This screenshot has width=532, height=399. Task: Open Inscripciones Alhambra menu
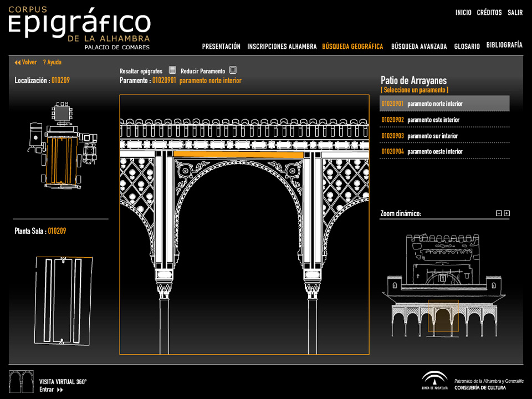282,47
